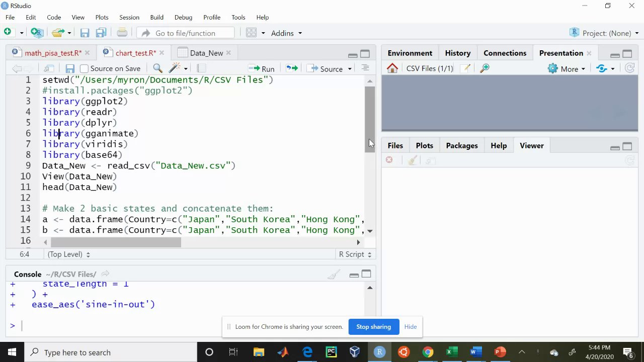Expand the New File dropdown arrow
The image size is (644, 362).
pos(21,33)
